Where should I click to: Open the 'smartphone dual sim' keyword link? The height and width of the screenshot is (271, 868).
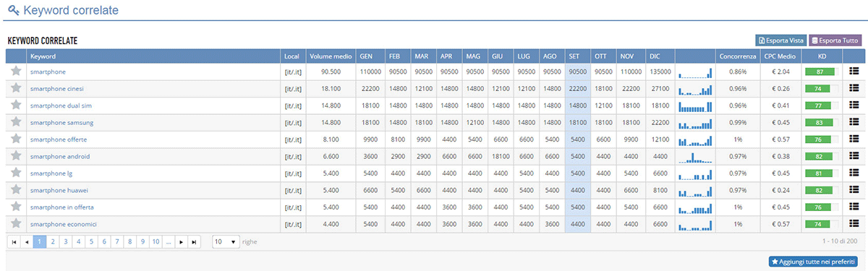coord(61,106)
